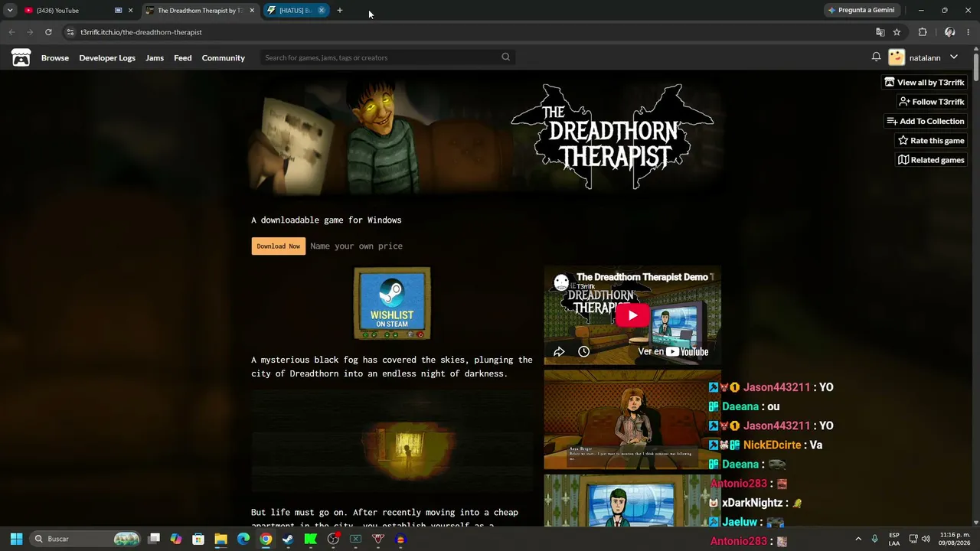Image resolution: width=980 pixels, height=551 pixels.
Task: Open Related games
Action: (x=931, y=160)
